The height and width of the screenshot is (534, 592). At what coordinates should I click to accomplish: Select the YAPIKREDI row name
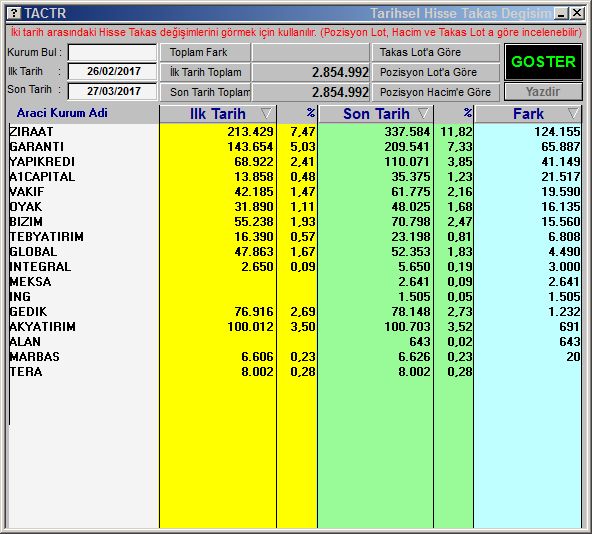pos(42,162)
